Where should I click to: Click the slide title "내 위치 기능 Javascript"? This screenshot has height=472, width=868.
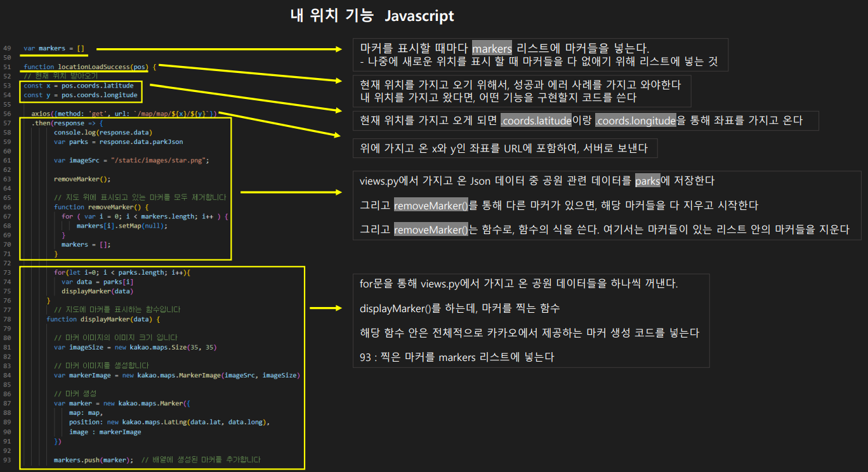point(372,16)
